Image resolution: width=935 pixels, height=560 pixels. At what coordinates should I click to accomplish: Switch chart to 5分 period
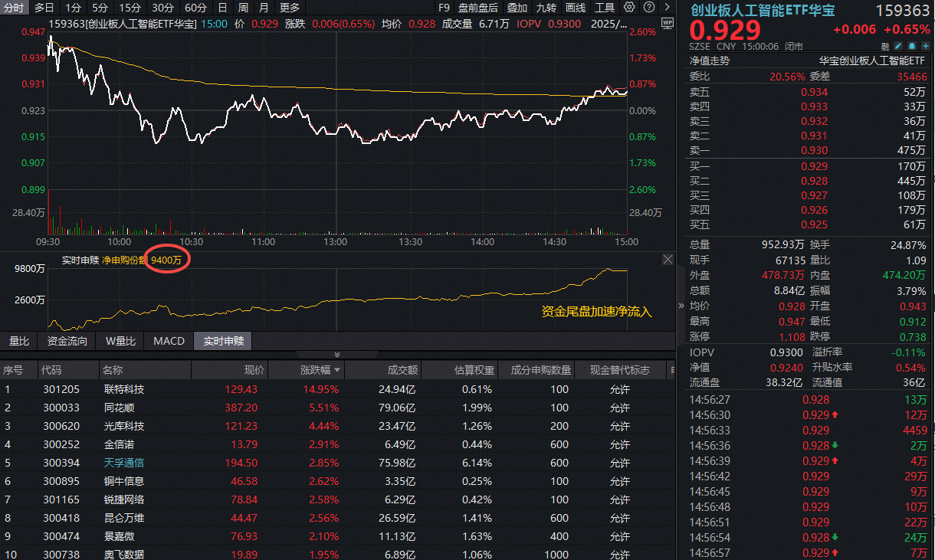[x=100, y=8]
